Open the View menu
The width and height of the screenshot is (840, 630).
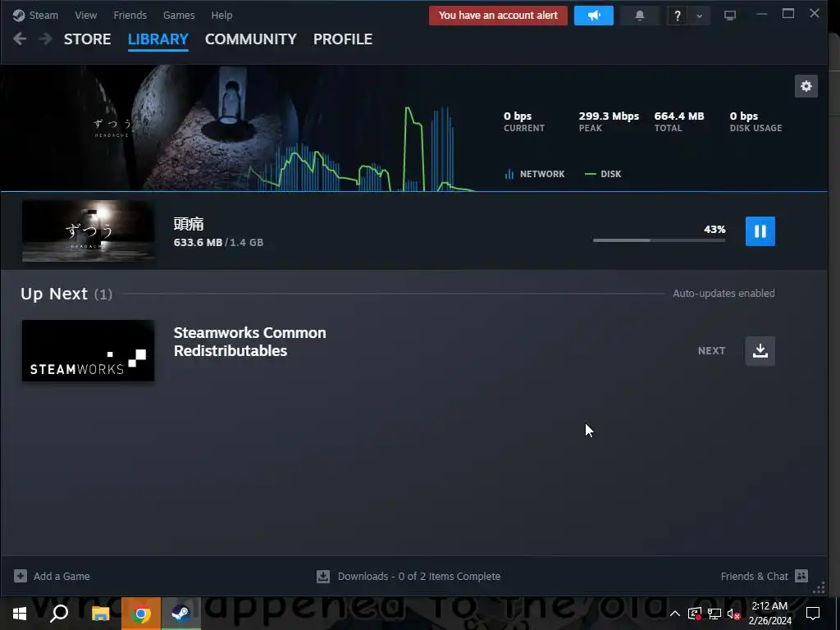pyautogui.click(x=85, y=15)
